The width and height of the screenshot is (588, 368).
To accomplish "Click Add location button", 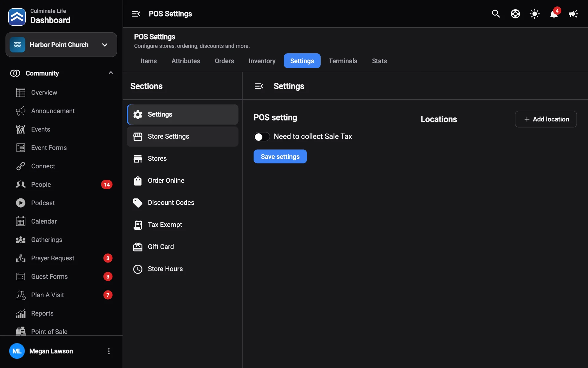I will (x=546, y=119).
